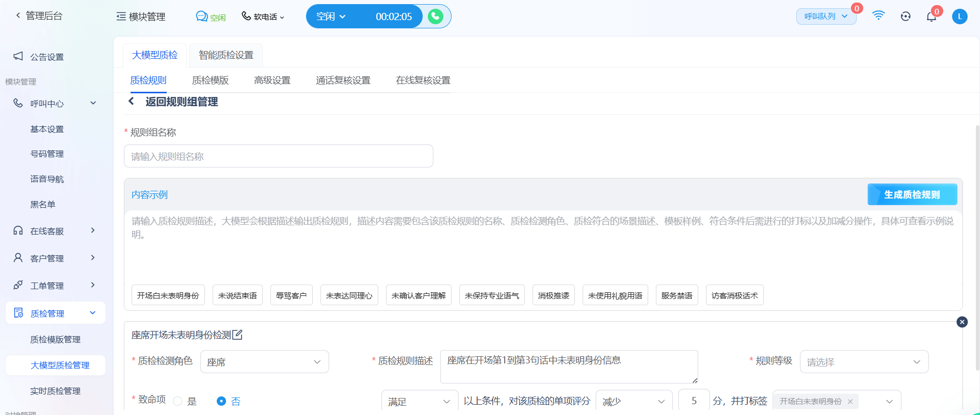The height and width of the screenshot is (415, 980).
Task: Edit the 座席开场未表明身份检测 rule name icon
Action: 237,335
